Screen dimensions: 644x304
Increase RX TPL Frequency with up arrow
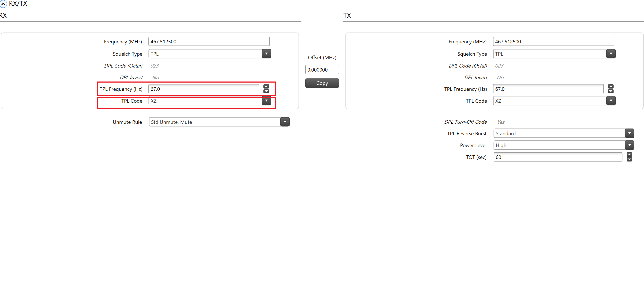pyautogui.click(x=266, y=86)
